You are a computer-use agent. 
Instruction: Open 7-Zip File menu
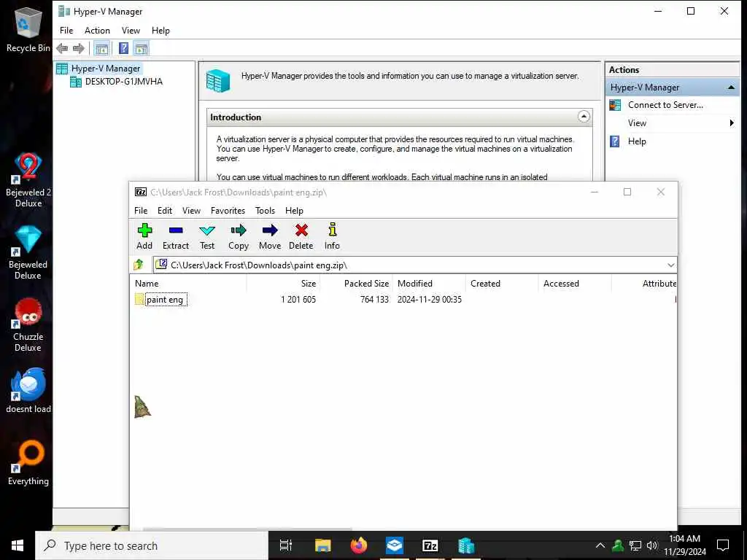[141, 211]
